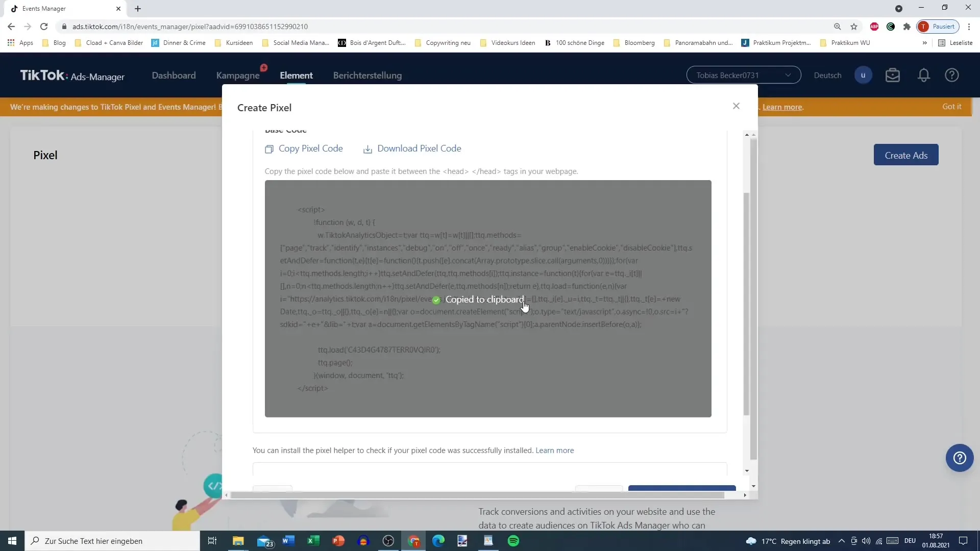Open Bloomberg bookmark folder
The width and height of the screenshot is (980, 551).
634,43
